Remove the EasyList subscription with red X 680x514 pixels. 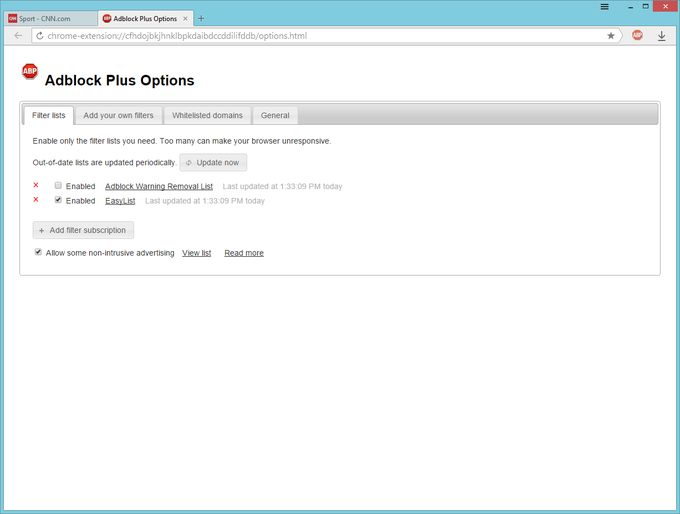click(36, 200)
